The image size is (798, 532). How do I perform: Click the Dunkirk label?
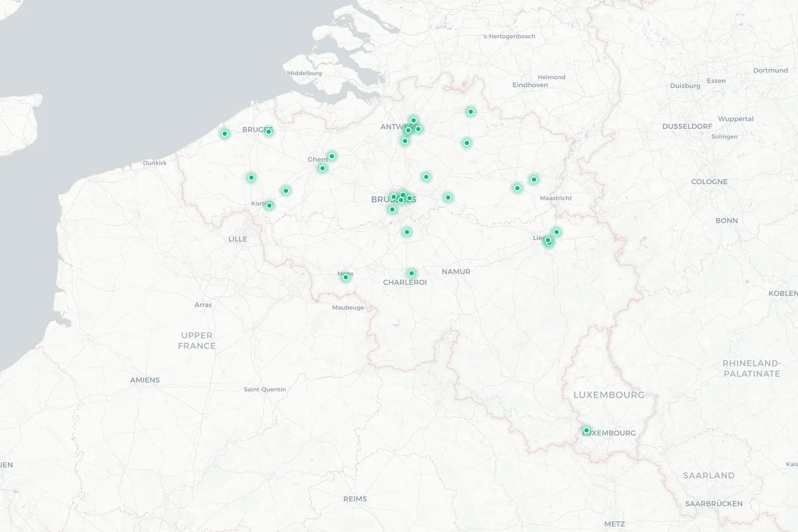point(155,162)
